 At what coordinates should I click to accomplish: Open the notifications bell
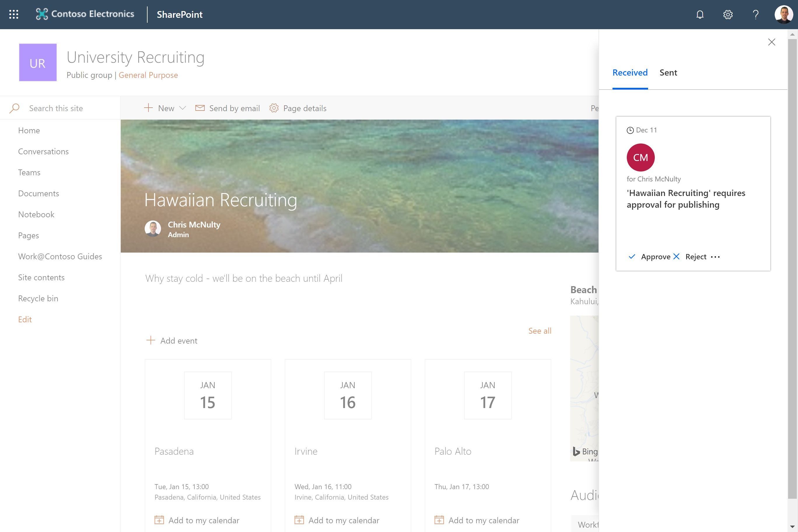[x=700, y=14]
